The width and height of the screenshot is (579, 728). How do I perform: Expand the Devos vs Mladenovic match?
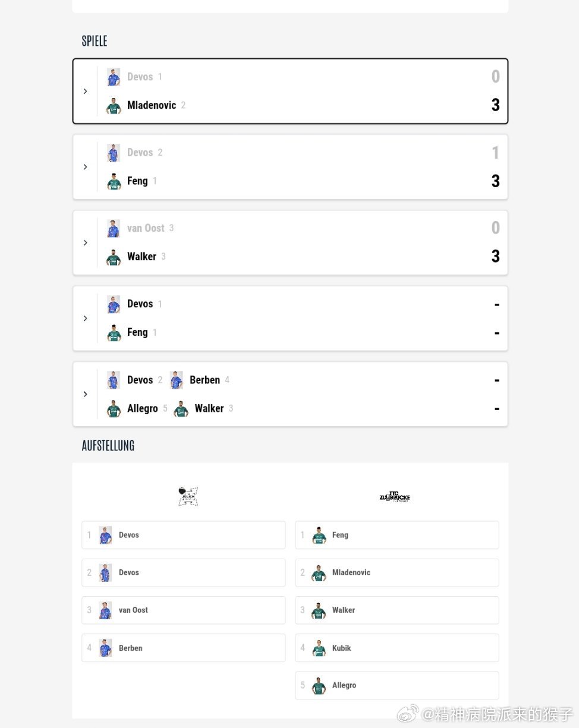tap(85, 91)
